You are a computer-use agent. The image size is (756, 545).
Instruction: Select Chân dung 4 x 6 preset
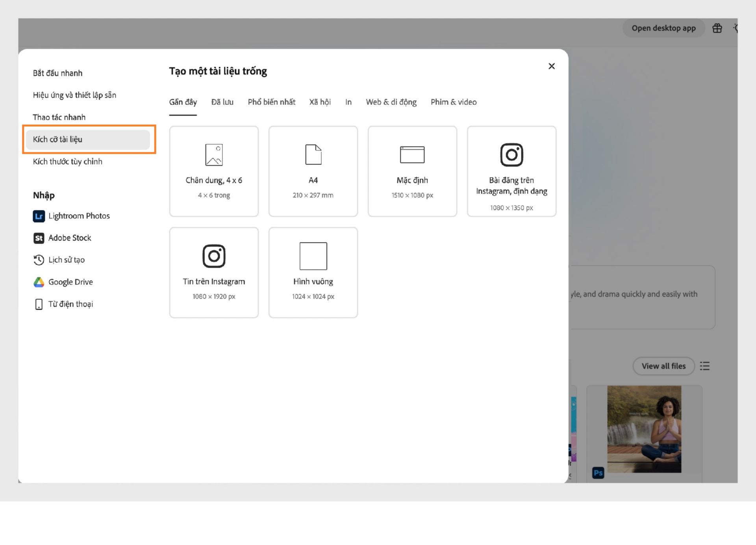(214, 171)
